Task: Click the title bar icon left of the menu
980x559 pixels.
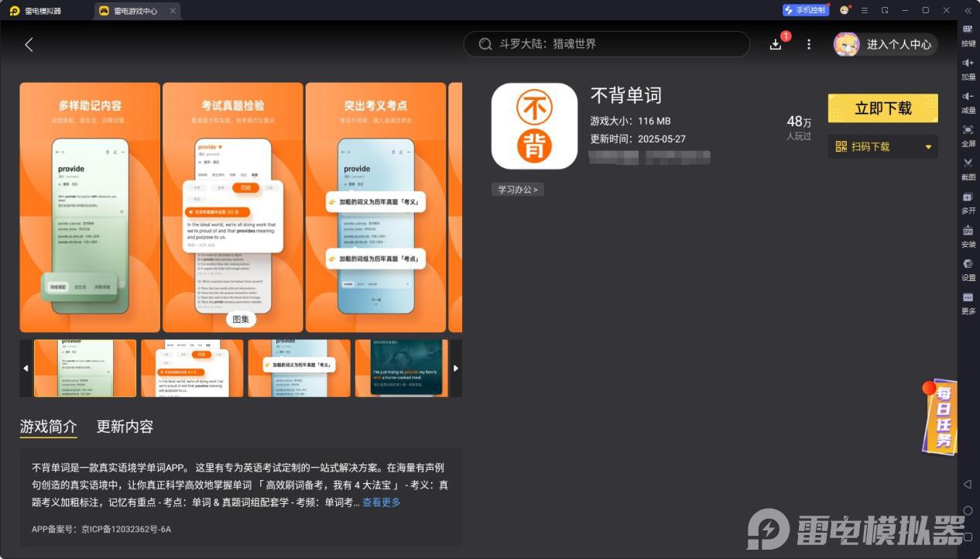Action: [x=845, y=10]
